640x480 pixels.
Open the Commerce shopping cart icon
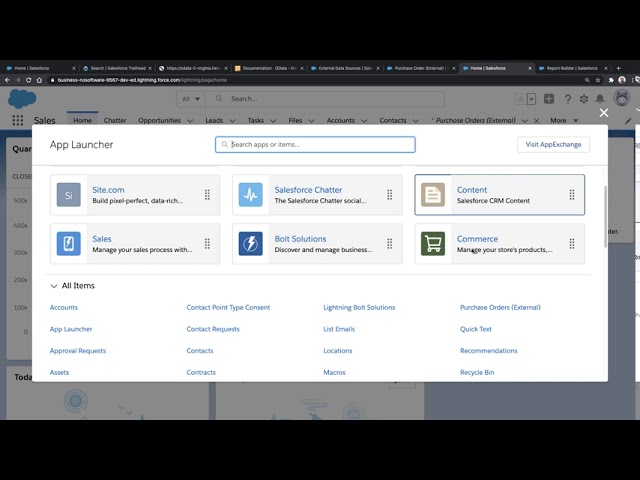(433, 244)
